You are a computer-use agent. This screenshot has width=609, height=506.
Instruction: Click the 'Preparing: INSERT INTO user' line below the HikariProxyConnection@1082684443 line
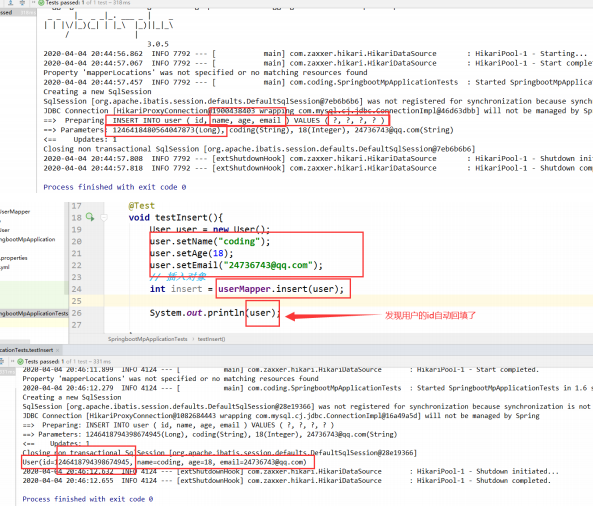[178, 425]
